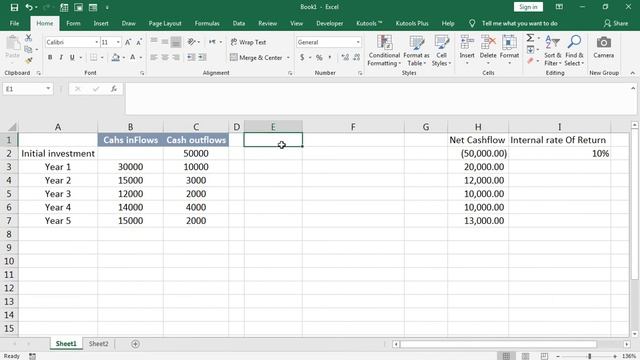The height and width of the screenshot is (360, 640).
Task: Open the Fill Color bucket swatch
Action: pos(116,58)
